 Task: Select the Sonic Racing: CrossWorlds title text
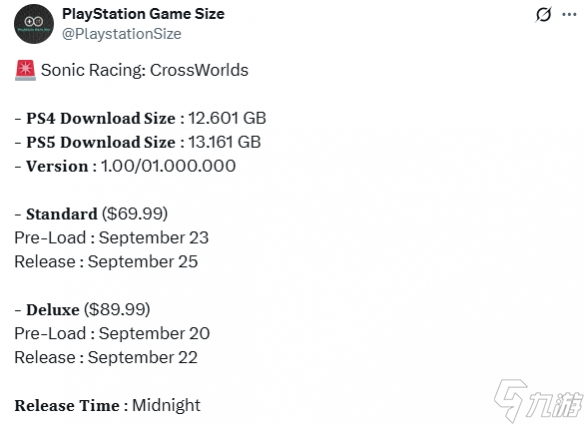tap(145, 70)
